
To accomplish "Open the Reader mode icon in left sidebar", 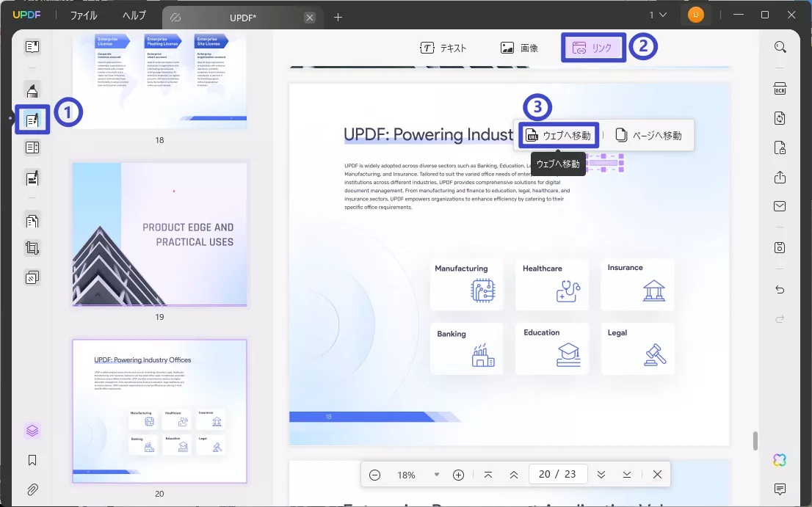I will [x=32, y=46].
